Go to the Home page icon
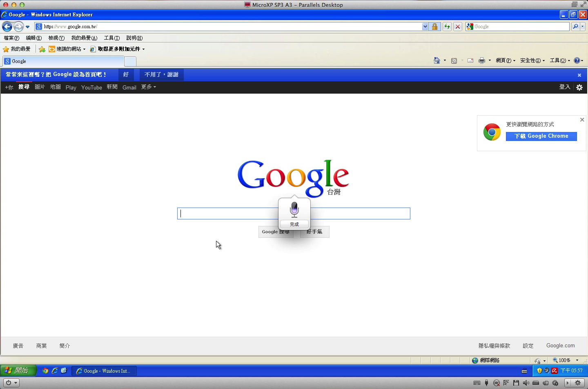The width and height of the screenshot is (588, 389). [437, 60]
